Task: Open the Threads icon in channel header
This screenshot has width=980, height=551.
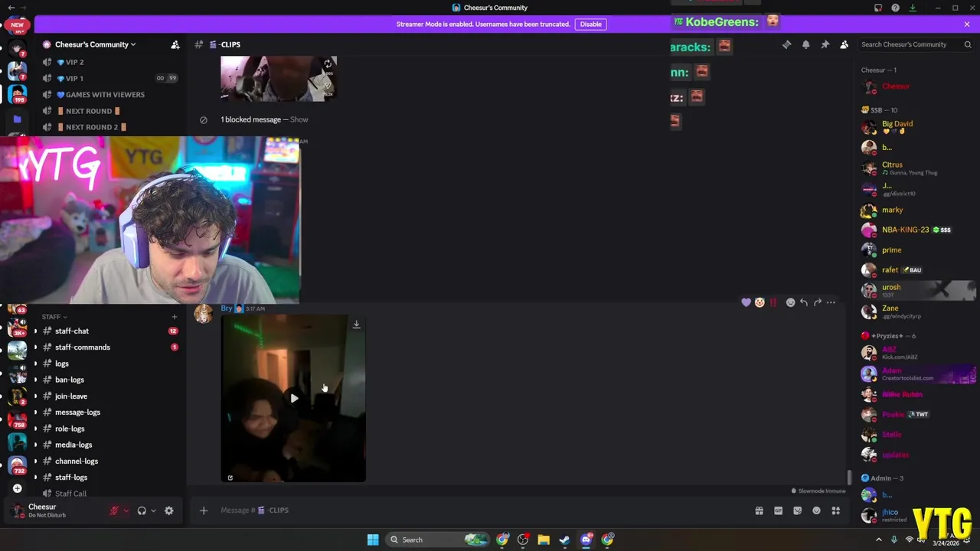Action: tap(786, 44)
